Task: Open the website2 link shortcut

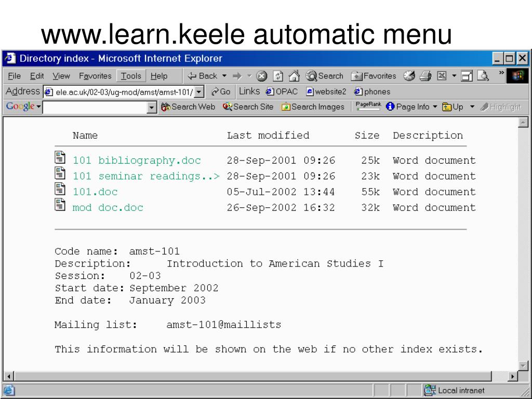Action: click(326, 91)
